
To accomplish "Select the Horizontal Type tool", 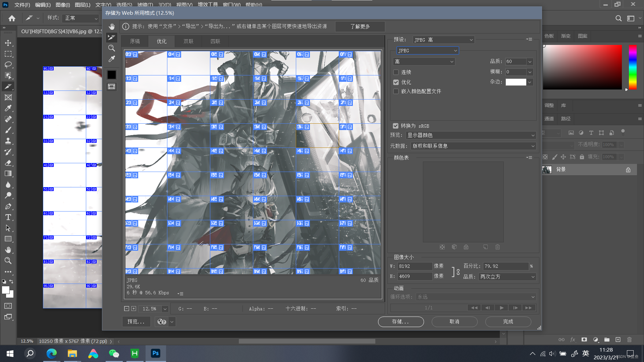I will [x=8, y=217].
